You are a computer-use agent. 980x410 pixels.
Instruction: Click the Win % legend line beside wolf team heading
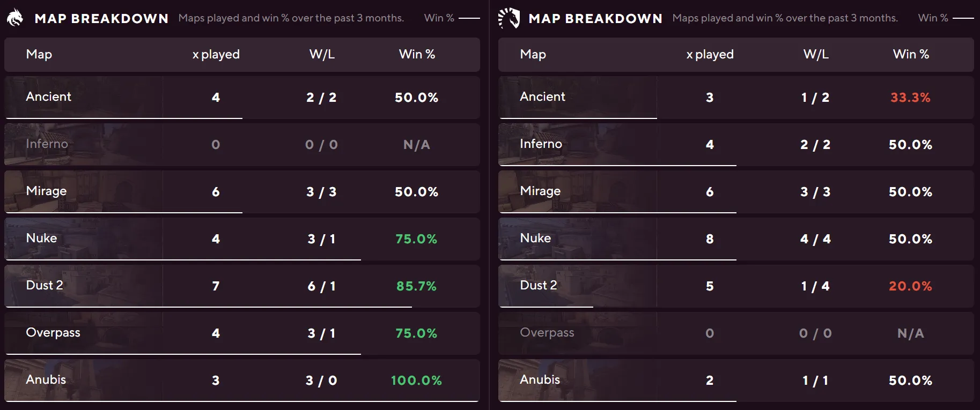469,18
